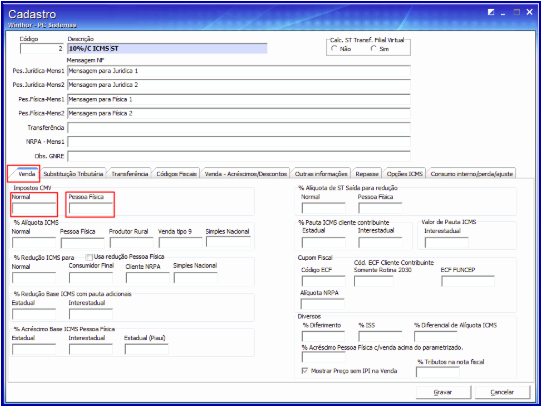Click the Gravar button
This screenshot has height=407, width=542.
443,392
